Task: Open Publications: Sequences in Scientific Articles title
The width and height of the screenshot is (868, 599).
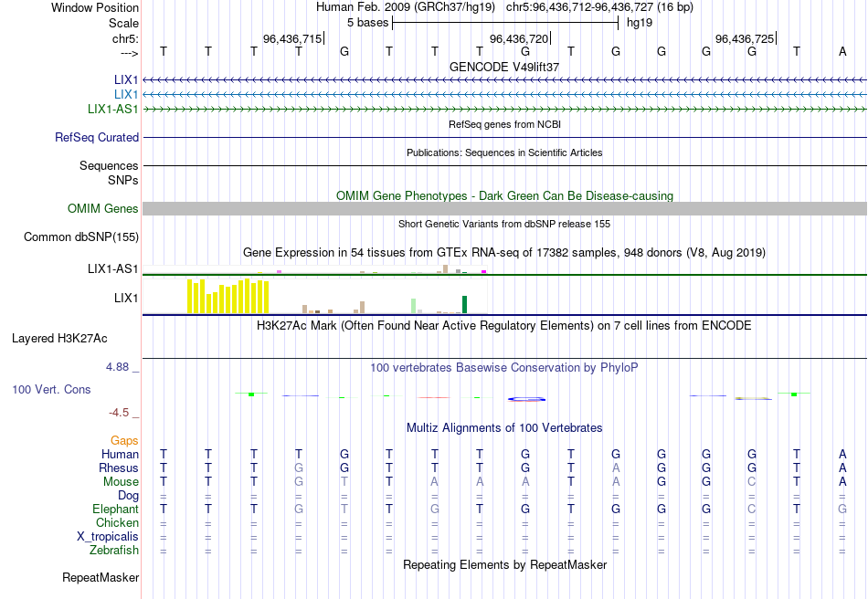Action: 504,152
